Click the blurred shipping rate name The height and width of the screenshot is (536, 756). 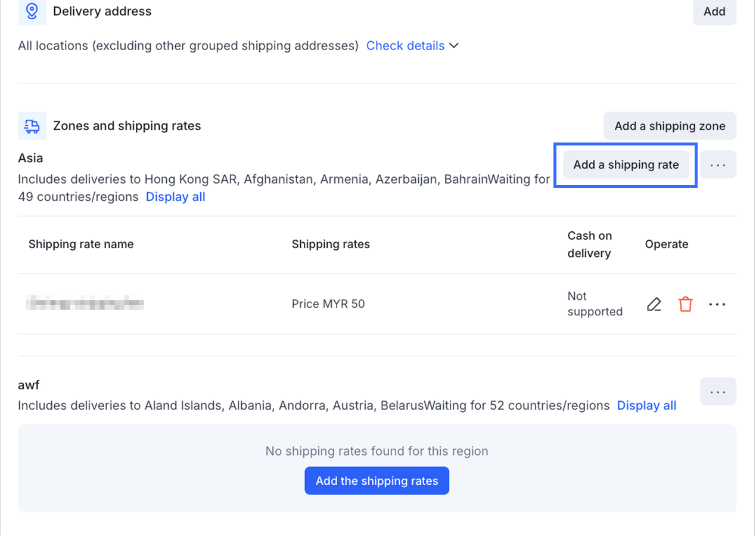coord(85,304)
